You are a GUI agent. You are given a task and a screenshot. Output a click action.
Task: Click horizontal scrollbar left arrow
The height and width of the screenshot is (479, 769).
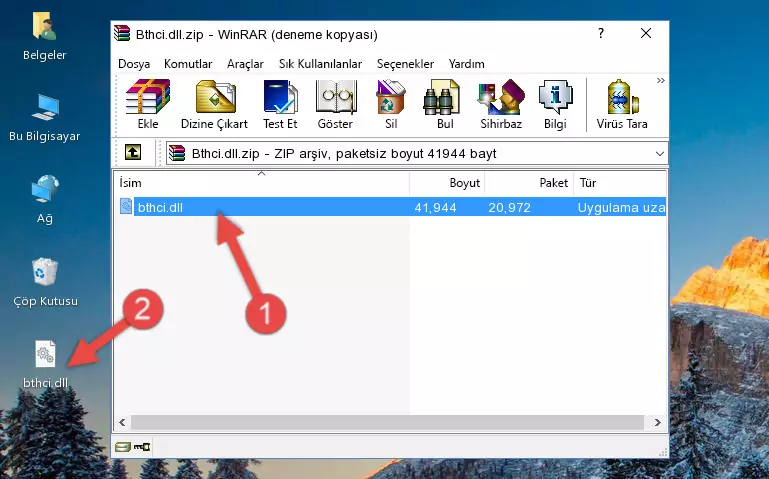coord(122,422)
